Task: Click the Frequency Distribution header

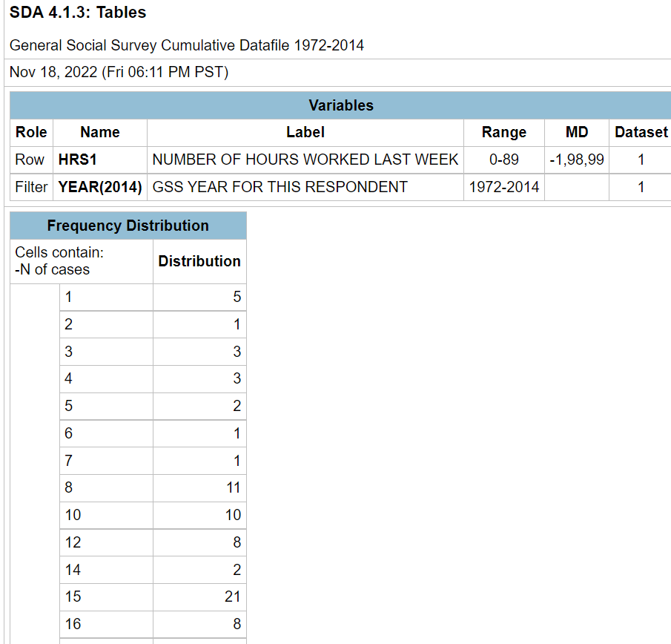Action: click(x=127, y=225)
